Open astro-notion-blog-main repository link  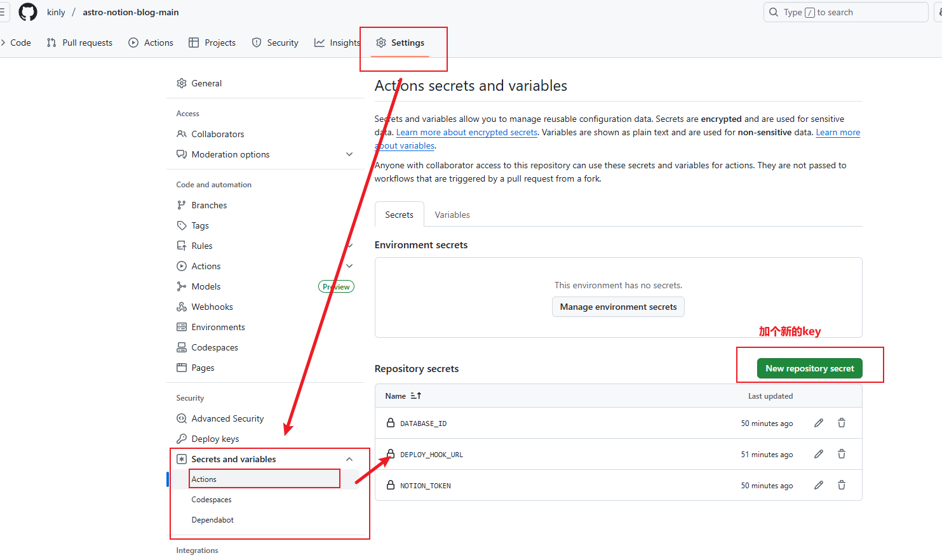coord(131,12)
